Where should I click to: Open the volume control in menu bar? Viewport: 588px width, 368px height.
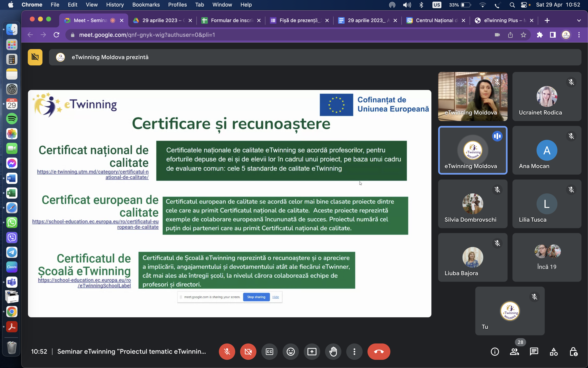407,5
